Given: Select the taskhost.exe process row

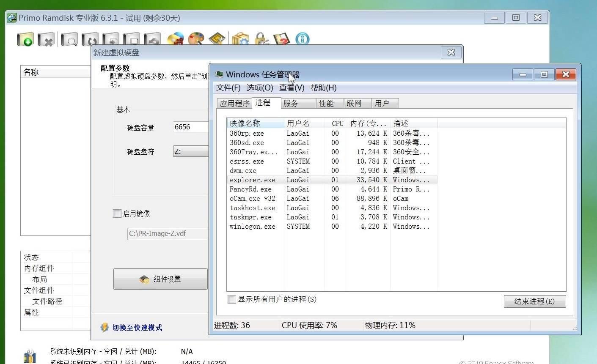Looking at the screenshot, I should click(332, 208).
